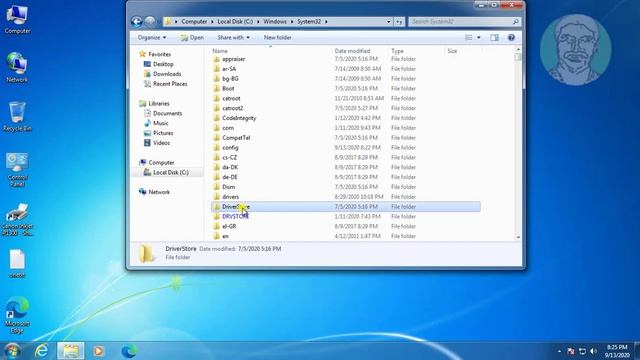Click the Windows Start orb
The image size is (640, 360).
tap(12, 351)
